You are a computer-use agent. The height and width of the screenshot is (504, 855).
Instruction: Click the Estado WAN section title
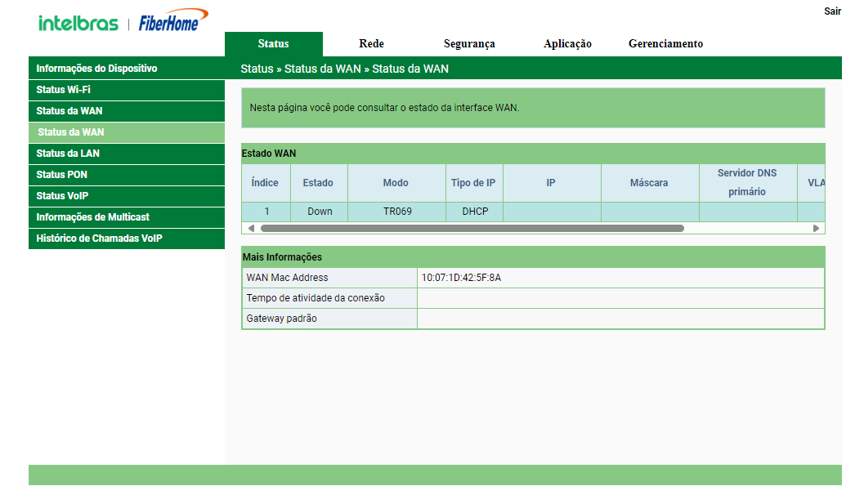click(x=269, y=154)
